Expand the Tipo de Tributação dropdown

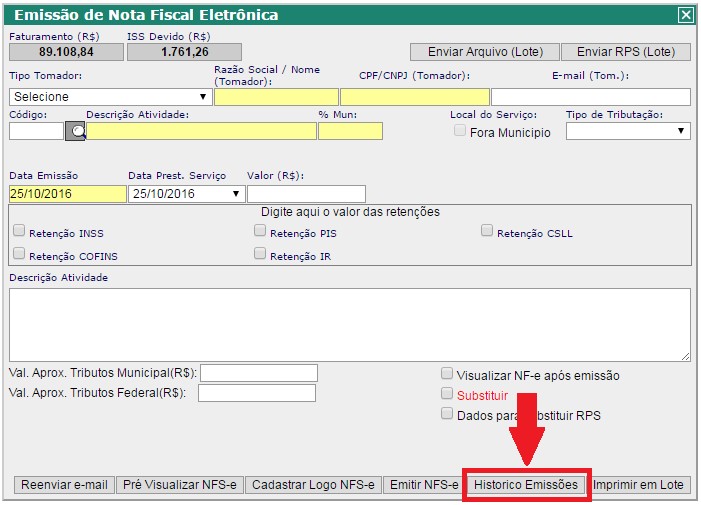627,131
